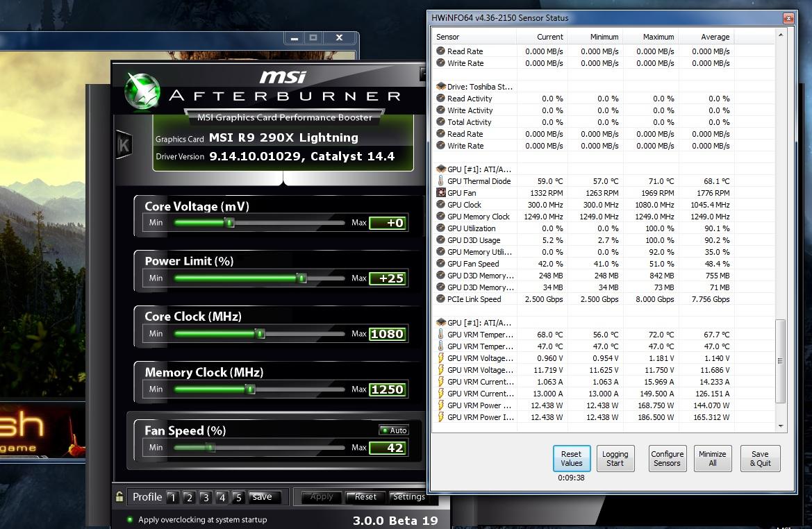Image resolution: width=812 pixels, height=529 pixels.
Task: Open the Kombustor K side tab
Action: pos(124,144)
